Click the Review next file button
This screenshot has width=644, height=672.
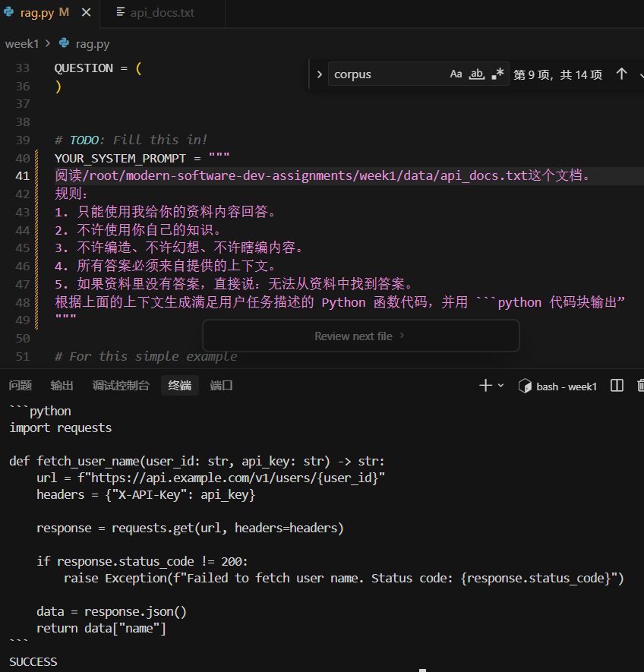360,336
